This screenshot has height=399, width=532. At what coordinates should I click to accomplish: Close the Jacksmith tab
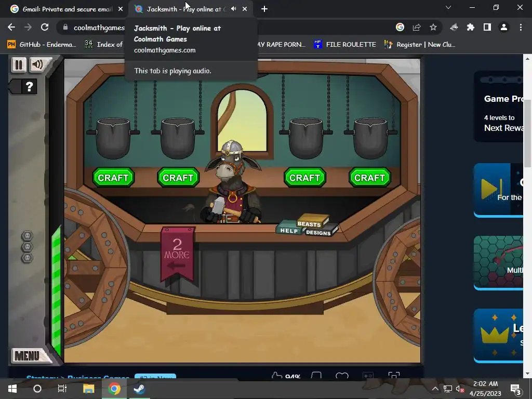click(245, 9)
